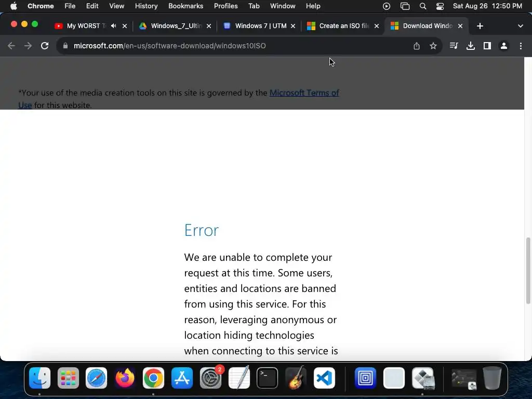
Task: Open the Window menu
Action: point(283,6)
